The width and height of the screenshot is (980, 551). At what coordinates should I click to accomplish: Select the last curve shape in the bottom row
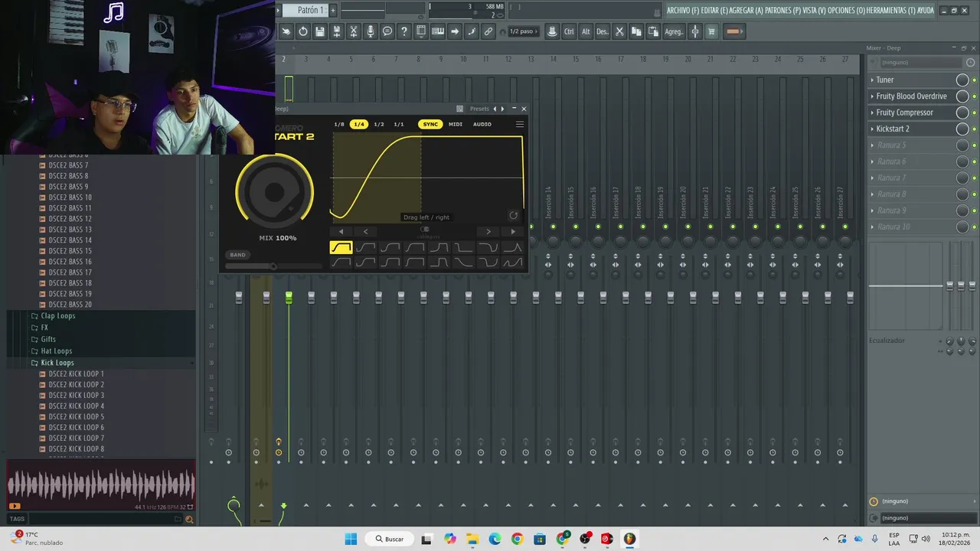coord(513,262)
